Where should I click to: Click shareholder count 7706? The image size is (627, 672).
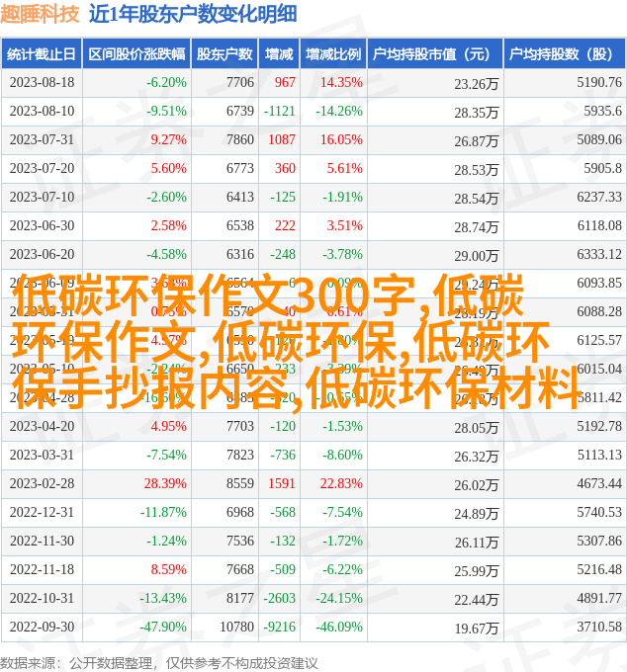coord(240,82)
